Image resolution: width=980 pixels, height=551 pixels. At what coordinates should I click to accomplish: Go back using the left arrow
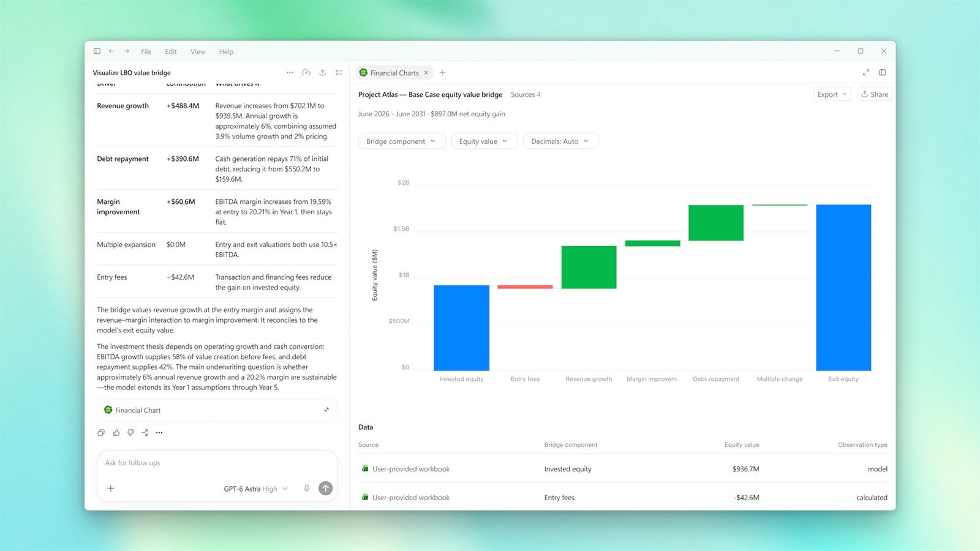click(x=111, y=51)
